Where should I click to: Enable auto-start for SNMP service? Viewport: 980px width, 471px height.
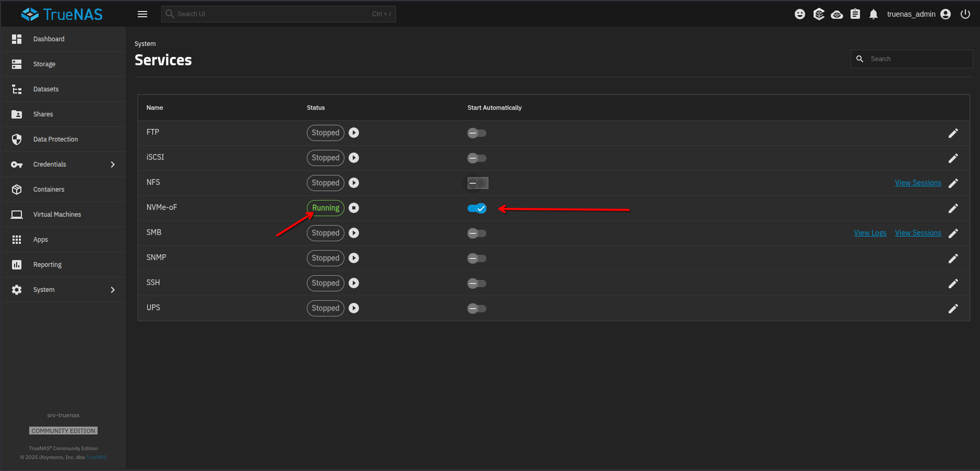[477, 258]
